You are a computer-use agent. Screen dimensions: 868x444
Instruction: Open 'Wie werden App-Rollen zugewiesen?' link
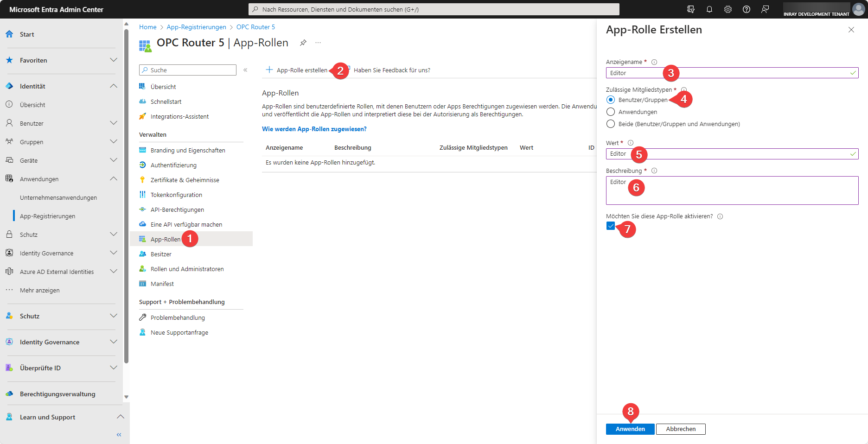pos(314,129)
